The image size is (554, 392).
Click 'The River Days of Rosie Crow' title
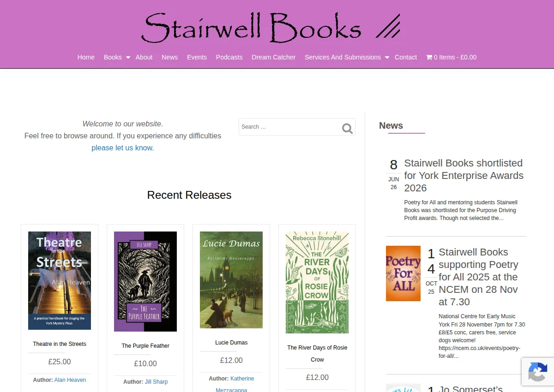click(317, 354)
